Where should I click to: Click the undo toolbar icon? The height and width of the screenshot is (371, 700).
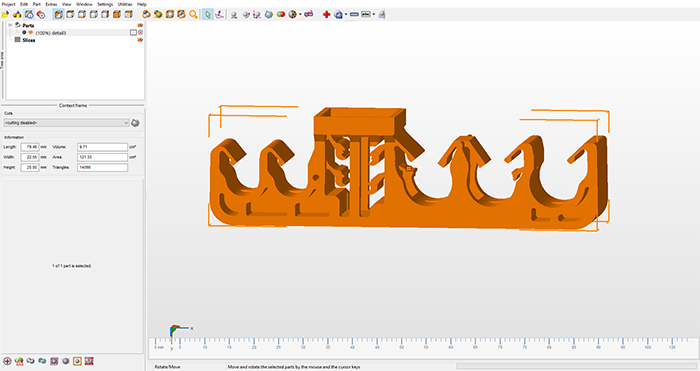click(x=29, y=14)
